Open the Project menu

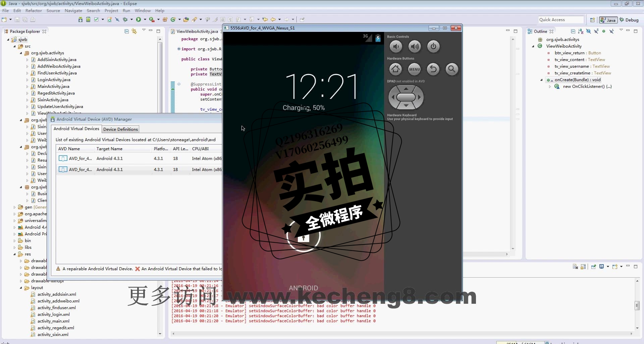point(111,11)
